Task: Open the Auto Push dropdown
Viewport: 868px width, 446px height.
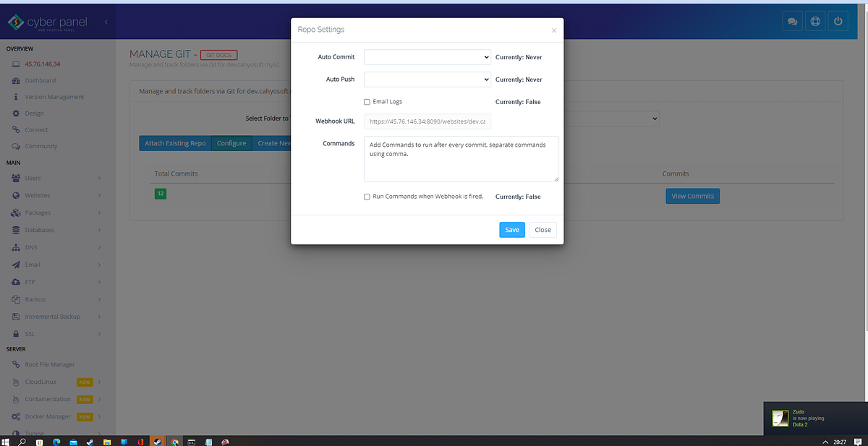Action: [427, 79]
